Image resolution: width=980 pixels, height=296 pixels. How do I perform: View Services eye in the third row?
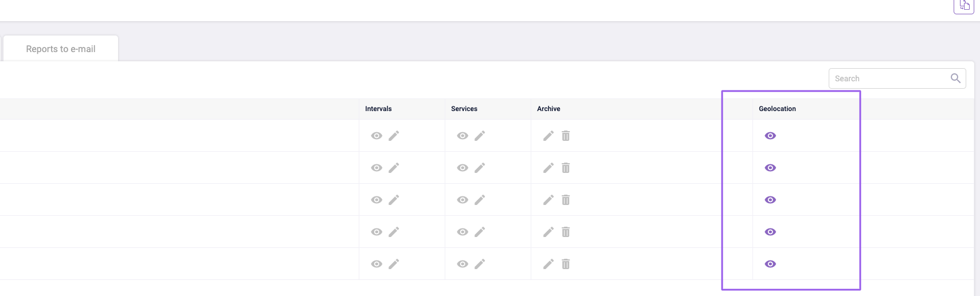click(462, 200)
